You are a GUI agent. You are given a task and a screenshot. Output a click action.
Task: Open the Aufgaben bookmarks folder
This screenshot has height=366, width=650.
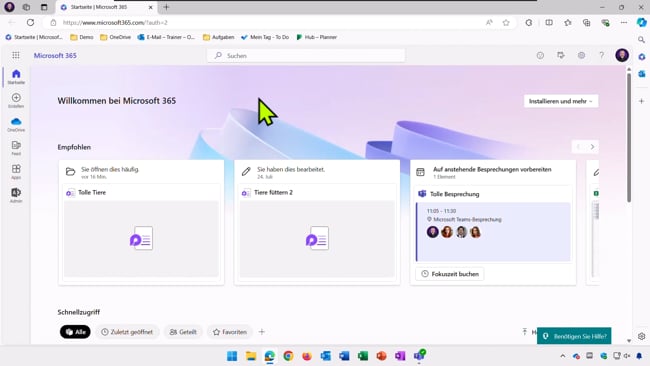pyautogui.click(x=218, y=37)
